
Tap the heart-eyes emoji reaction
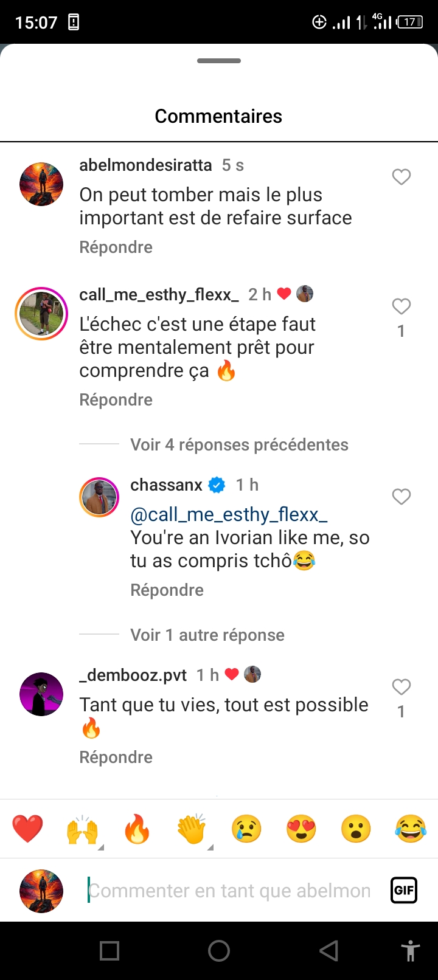coord(301,829)
